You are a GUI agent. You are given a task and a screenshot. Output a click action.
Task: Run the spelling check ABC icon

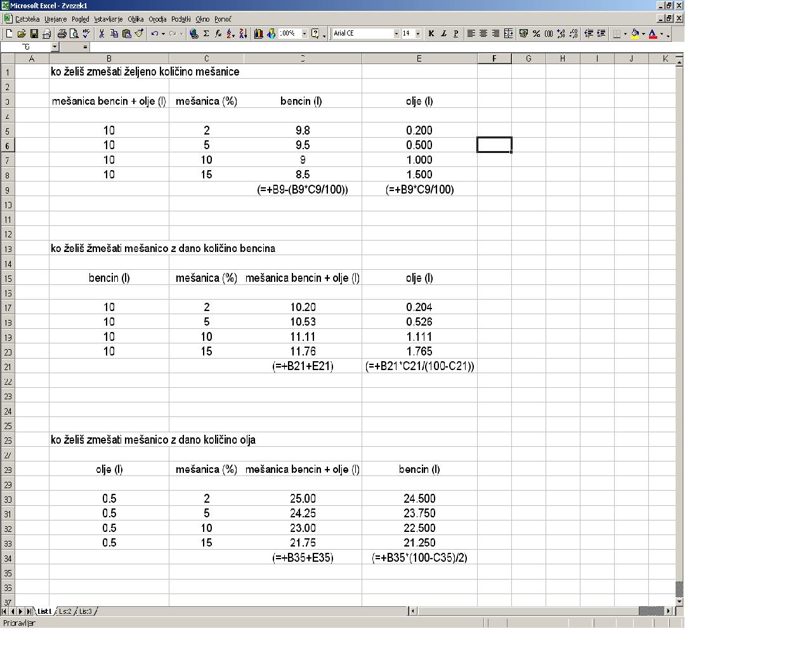click(86, 34)
